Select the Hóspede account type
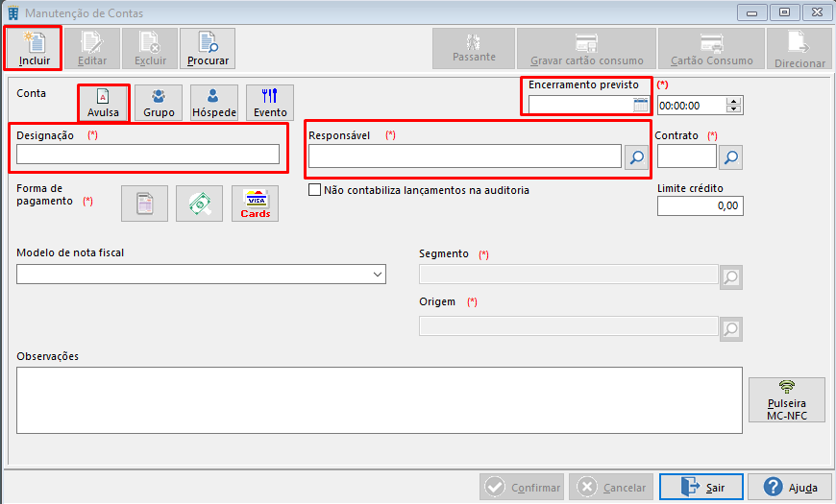 pyautogui.click(x=214, y=103)
